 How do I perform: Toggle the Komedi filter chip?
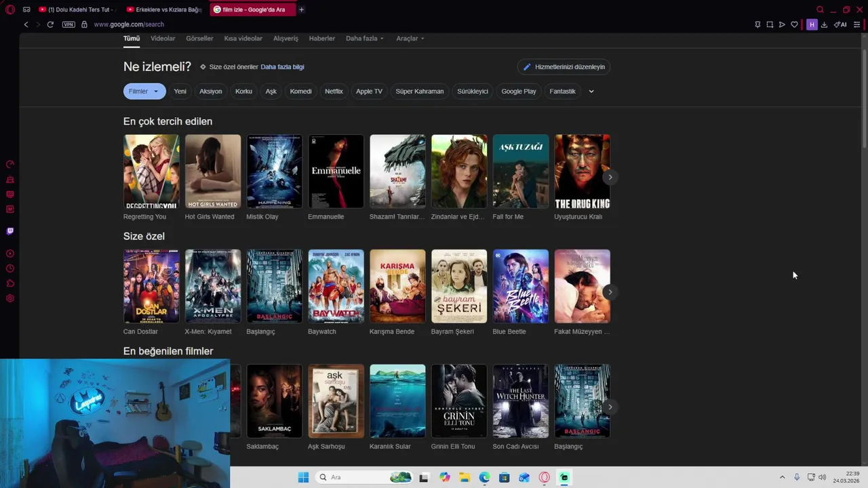[x=300, y=91]
